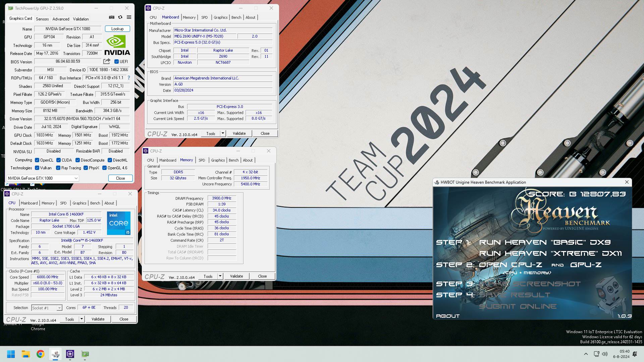Toggle the PhysX checkbox

[x=86, y=168]
